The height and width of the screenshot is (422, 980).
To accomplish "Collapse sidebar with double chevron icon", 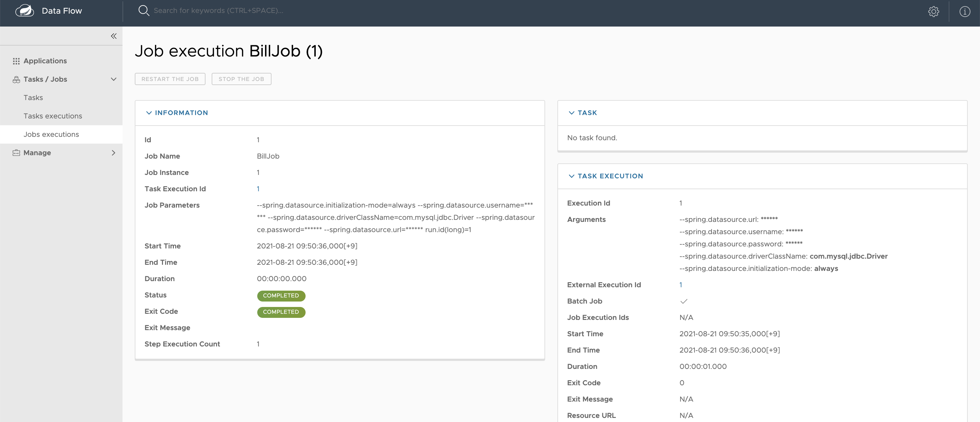I will (x=113, y=36).
